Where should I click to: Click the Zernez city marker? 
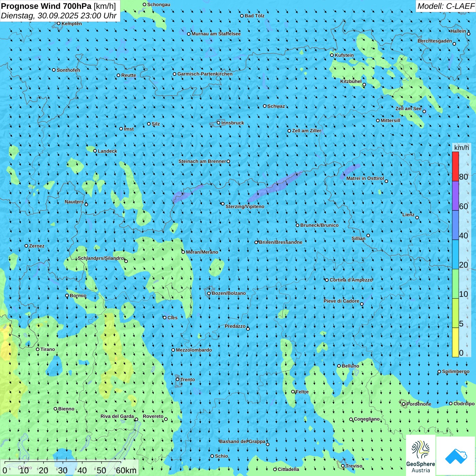click(x=26, y=246)
